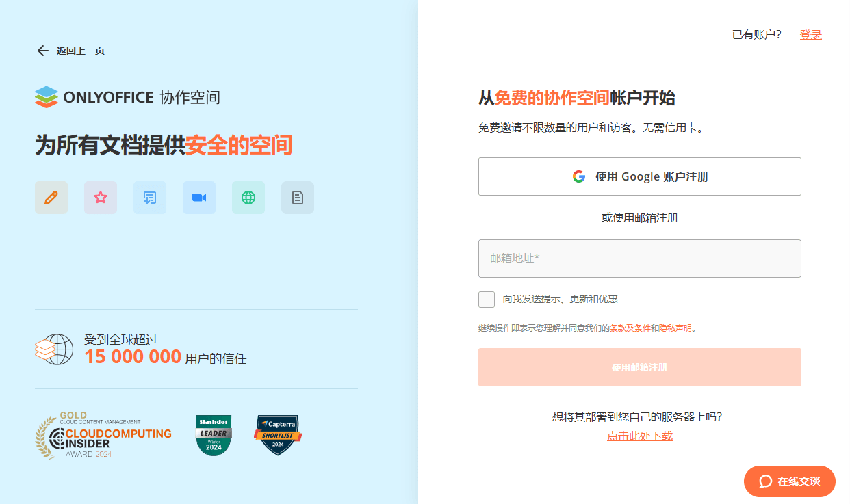
Task: Click the ONLYOFFICE logo
Action: pos(127,97)
